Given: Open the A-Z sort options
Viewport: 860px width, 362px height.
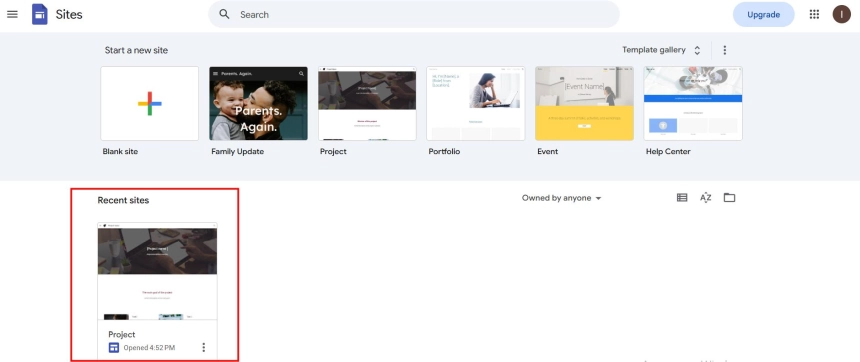Looking at the screenshot, I should [706, 197].
